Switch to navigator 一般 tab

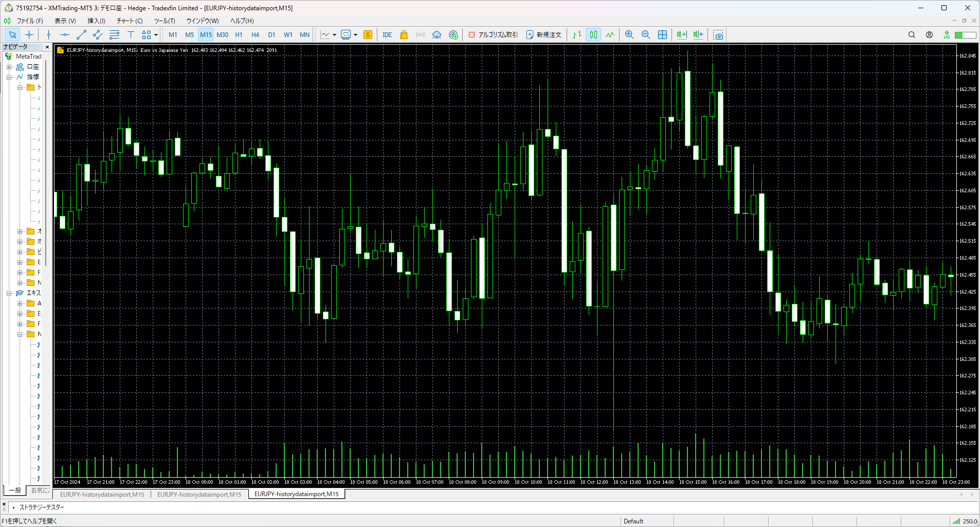click(15, 490)
